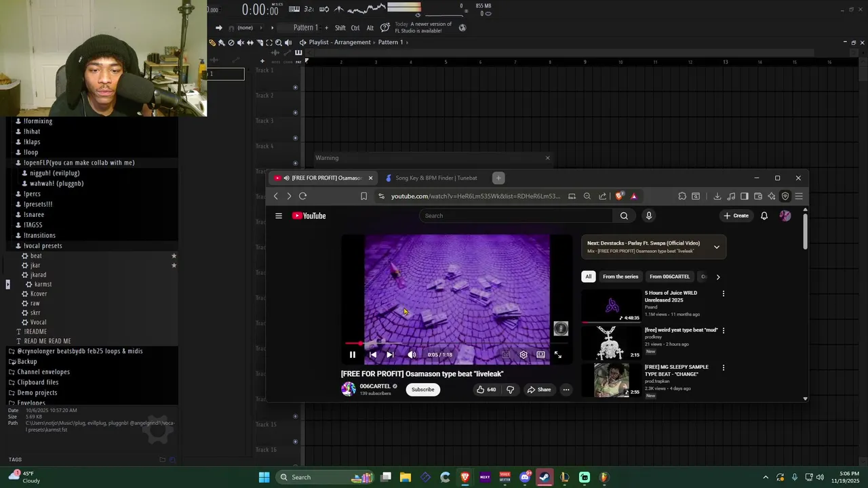868x488 pixels.
Task: Open the Channel envelopes folder
Action: (43, 372)
